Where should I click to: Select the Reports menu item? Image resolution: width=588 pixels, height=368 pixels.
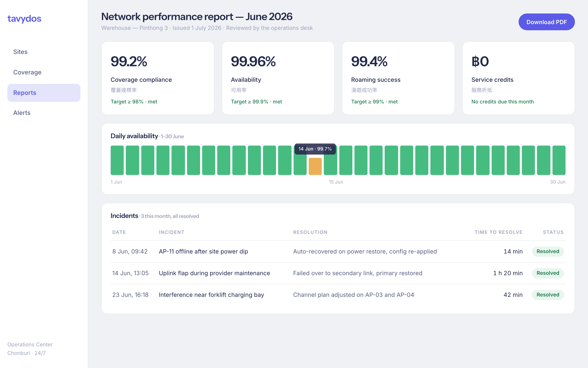click(x=44, y=93)
